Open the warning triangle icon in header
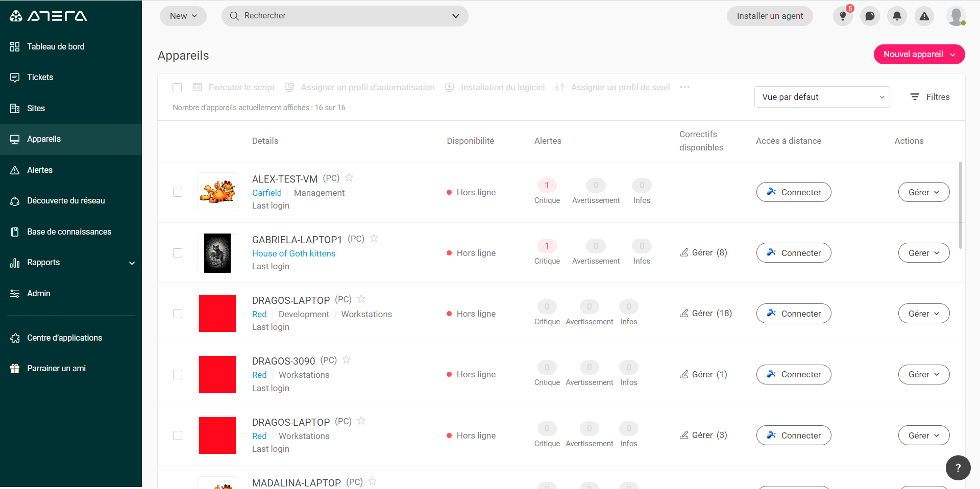The width and height of the screenshot is (980, 489). click(924, 16)
